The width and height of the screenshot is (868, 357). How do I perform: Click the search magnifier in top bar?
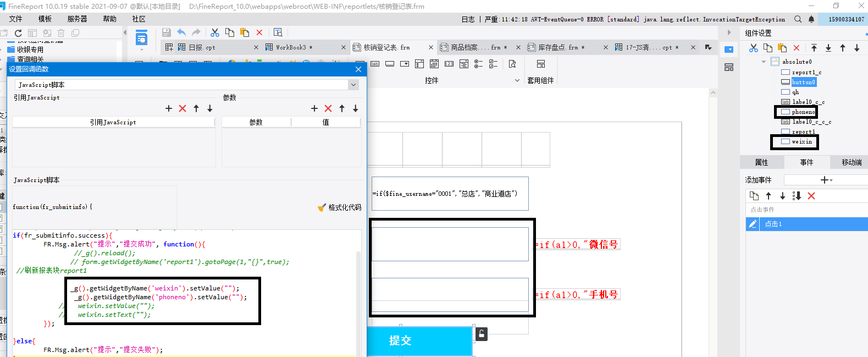[x=798, y=19]
